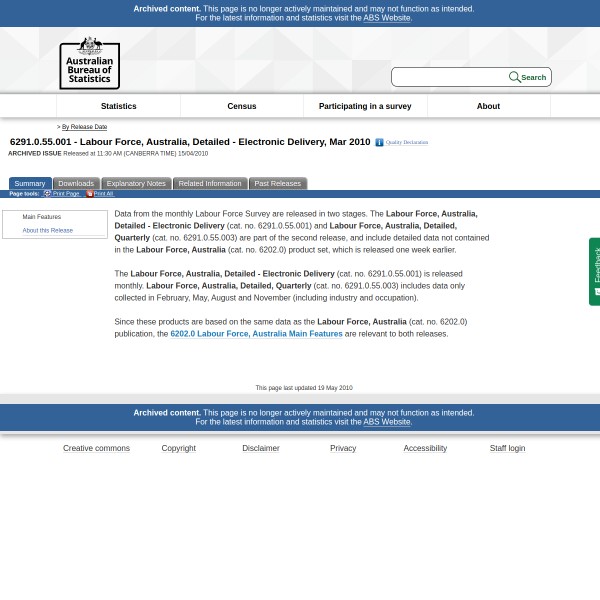Switch to the Related Information tab
The image size is (600, 600).
coord(209,183)
